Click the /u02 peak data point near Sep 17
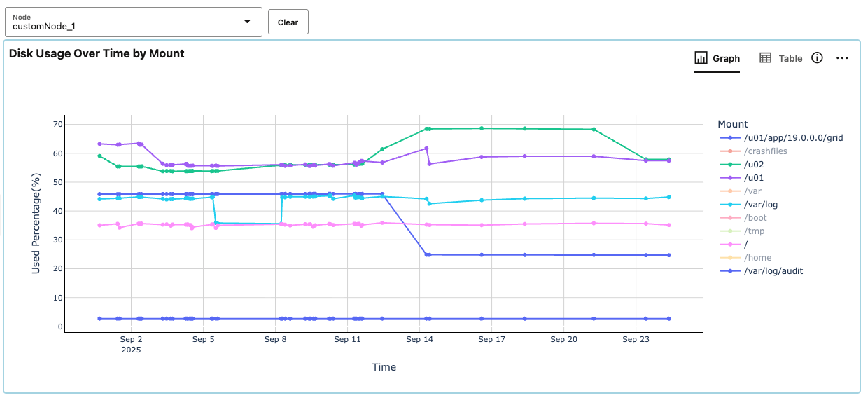Screen dimensions: 868x398 tap(482, 128)
